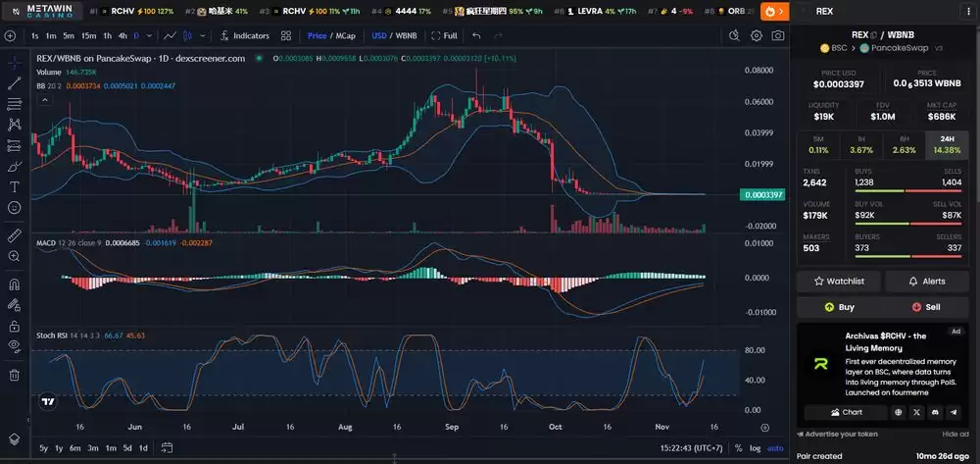Enable magnet mode for drawings
Image resolution: width=980 pixels, height=464 pixels.
coord(15,284)
